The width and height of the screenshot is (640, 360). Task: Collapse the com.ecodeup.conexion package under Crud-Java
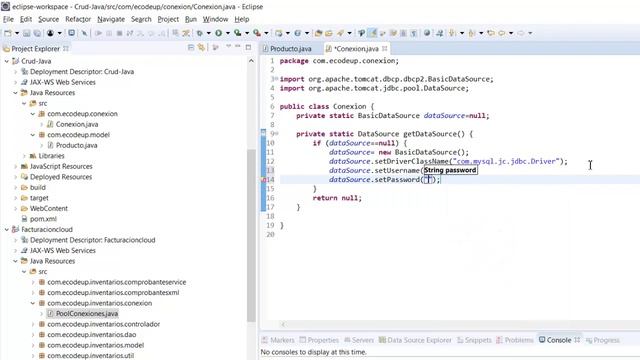[33, 114]
